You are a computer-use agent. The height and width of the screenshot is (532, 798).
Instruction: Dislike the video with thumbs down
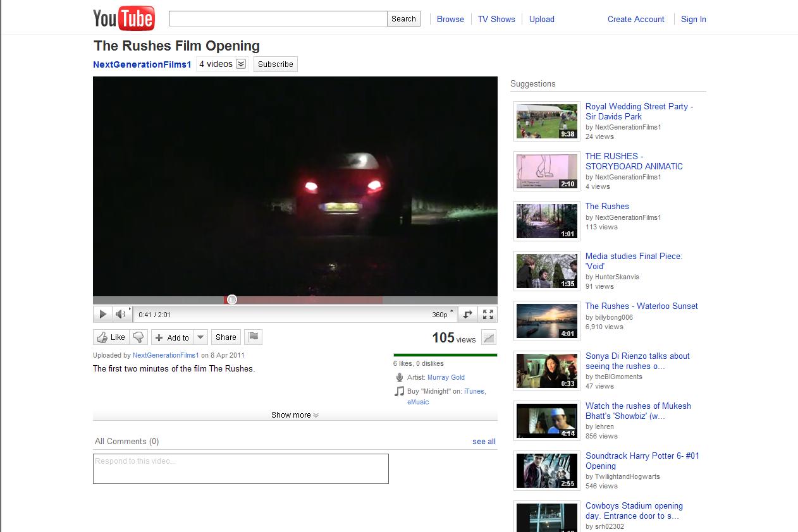138,337
